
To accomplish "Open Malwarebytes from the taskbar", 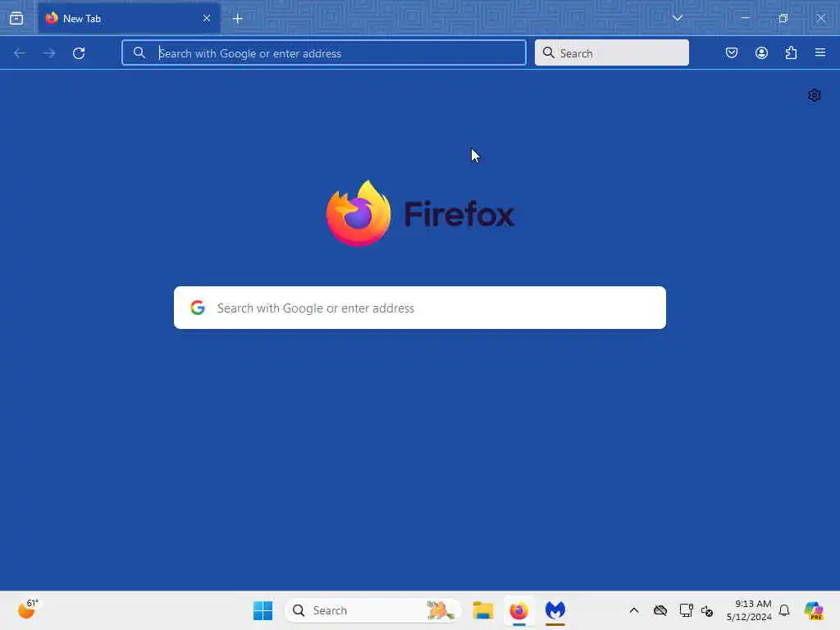I will tap(555, 610).
